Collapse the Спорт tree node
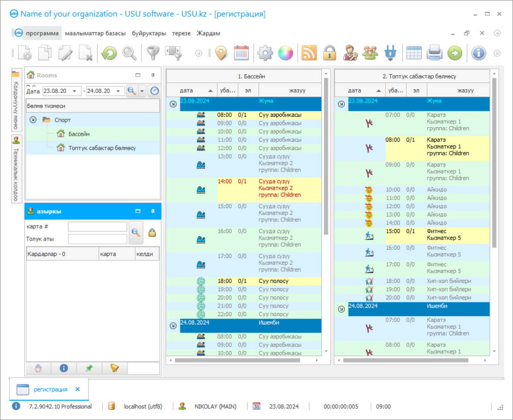Image resolution: width=513 pixels, height=420 pixels. [33, 120]
